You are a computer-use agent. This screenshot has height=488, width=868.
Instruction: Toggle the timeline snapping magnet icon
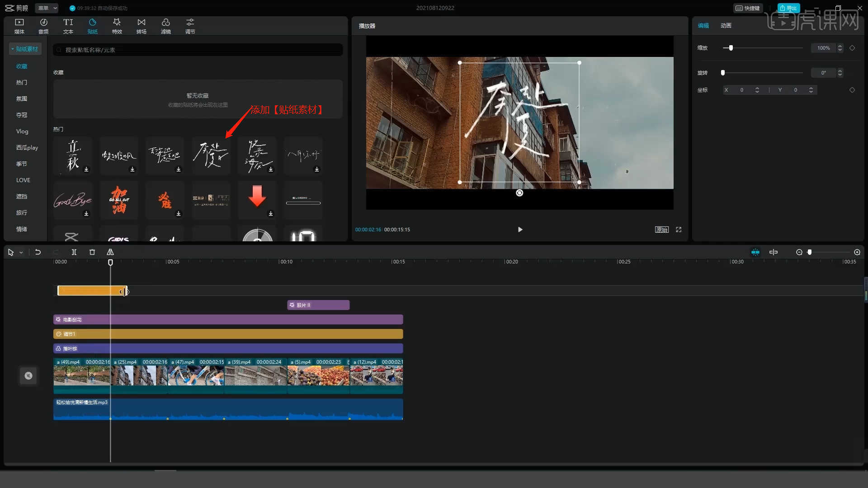point(755,252)
